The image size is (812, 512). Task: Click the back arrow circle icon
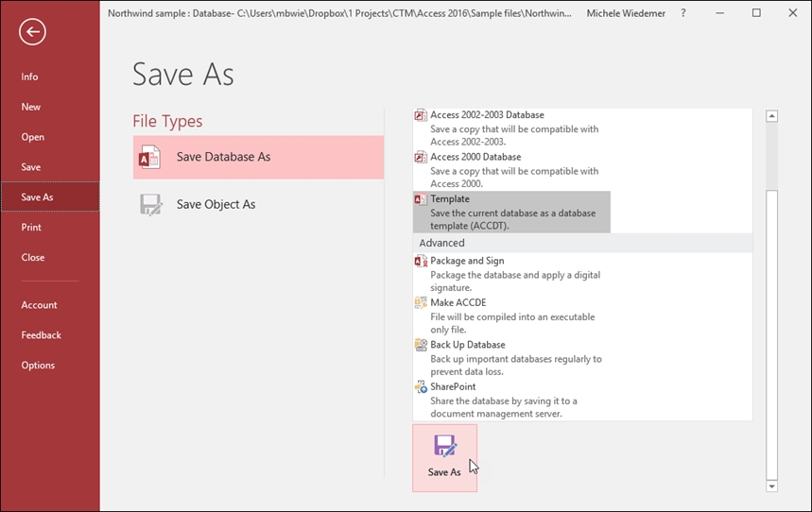point(32,32)
